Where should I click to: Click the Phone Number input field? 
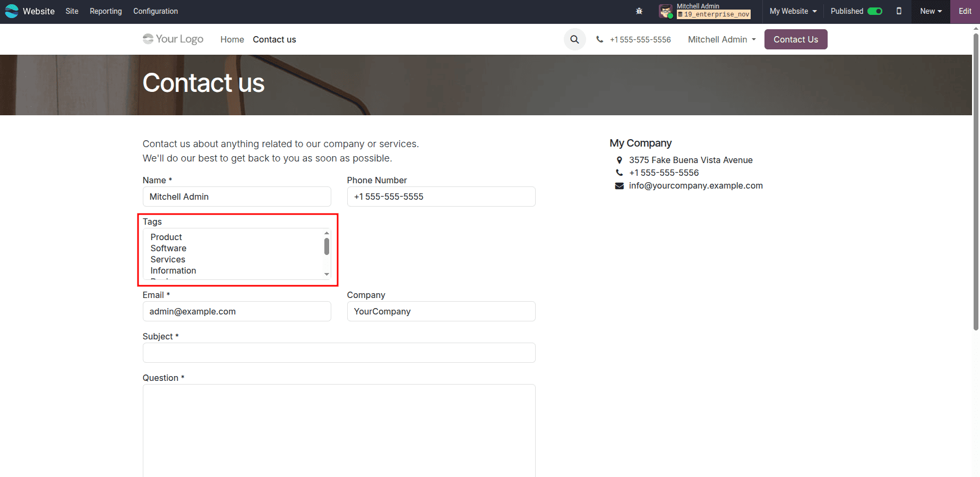(441, 197)
